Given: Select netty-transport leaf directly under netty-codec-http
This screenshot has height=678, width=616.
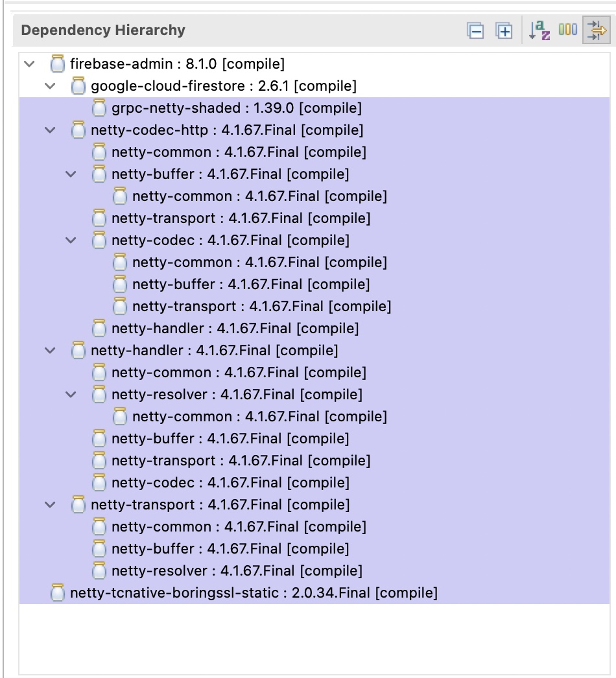Looking at the screenshot, I should 241,218.
